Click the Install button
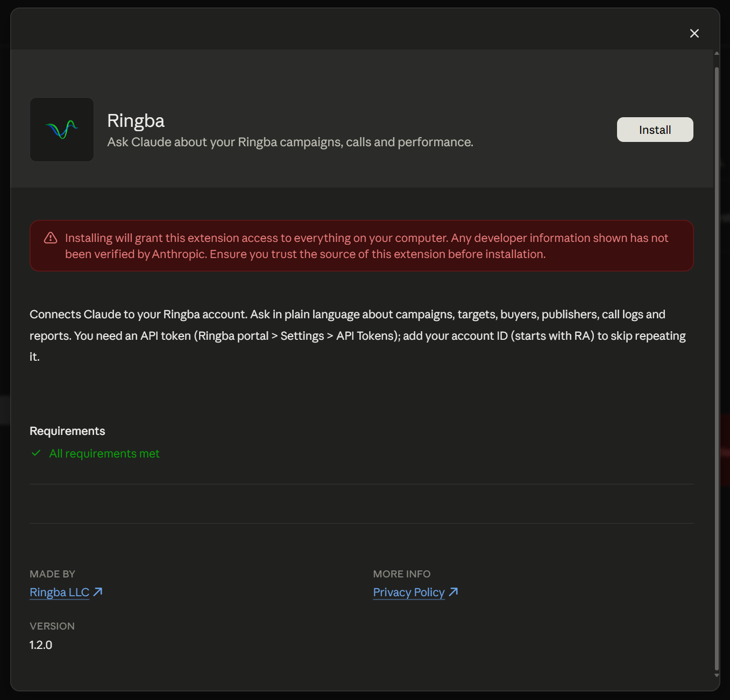The width and height of the screenshot is (730, 700). pos(655,130)
